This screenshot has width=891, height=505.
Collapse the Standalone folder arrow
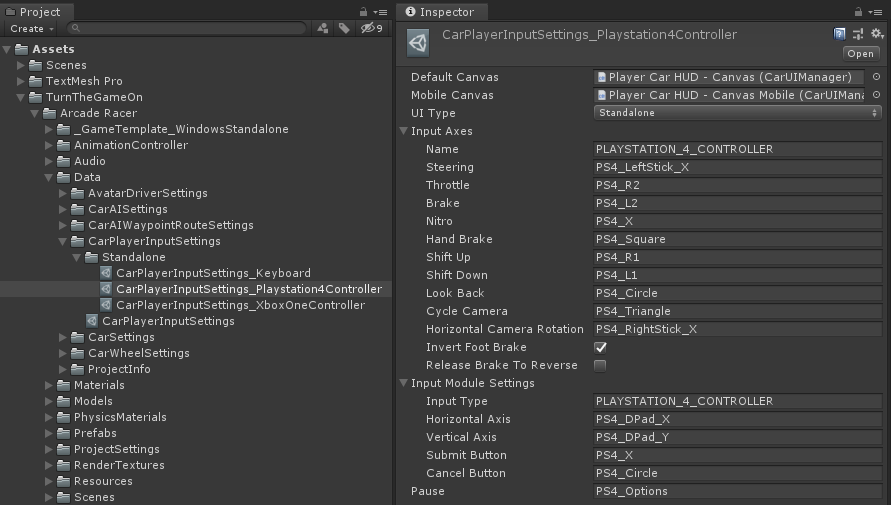pyautogui.click(x=77, y=257)
